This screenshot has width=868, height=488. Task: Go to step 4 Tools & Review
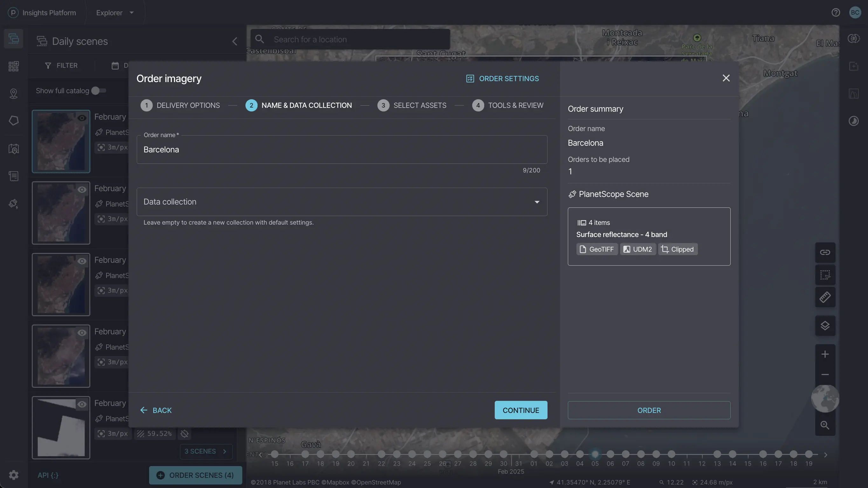[x=508, y=105]
